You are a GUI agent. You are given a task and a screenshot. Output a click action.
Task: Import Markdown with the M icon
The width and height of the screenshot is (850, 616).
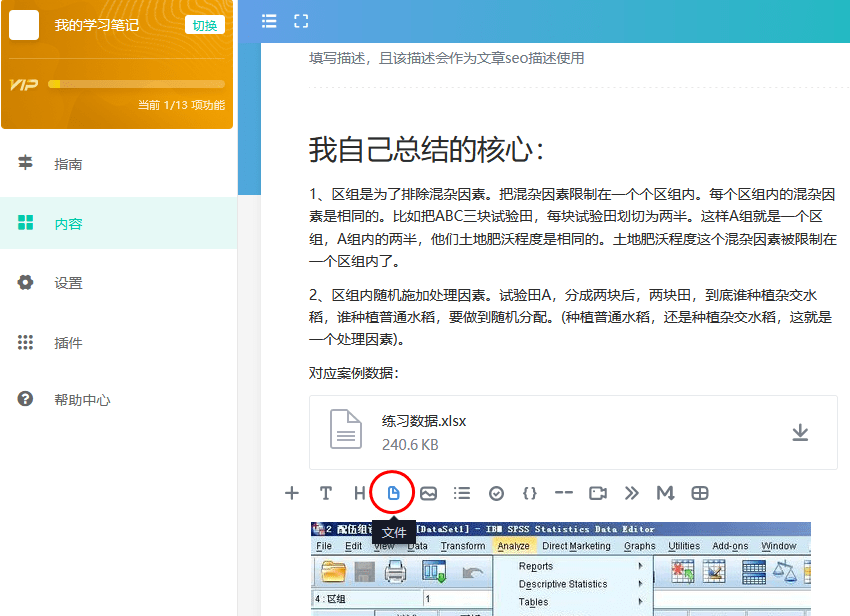[x=664, y=493]
